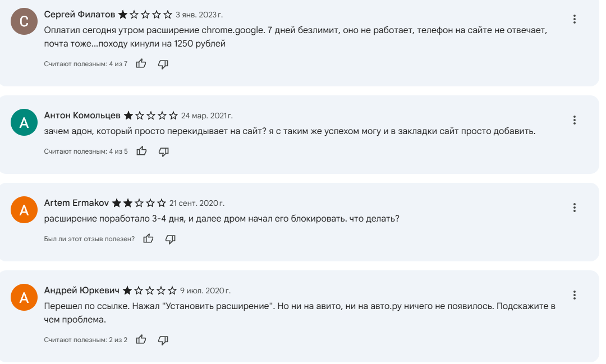Click the reviewer name Сергей Филатов
Image resolution: width=606 pixels, height=364 pixels.
(79, 15)
